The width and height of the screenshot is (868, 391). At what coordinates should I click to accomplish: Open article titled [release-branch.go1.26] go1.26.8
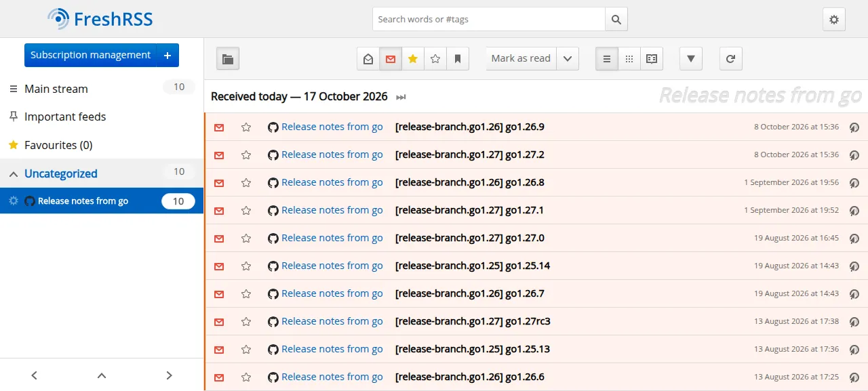point(470,182)
